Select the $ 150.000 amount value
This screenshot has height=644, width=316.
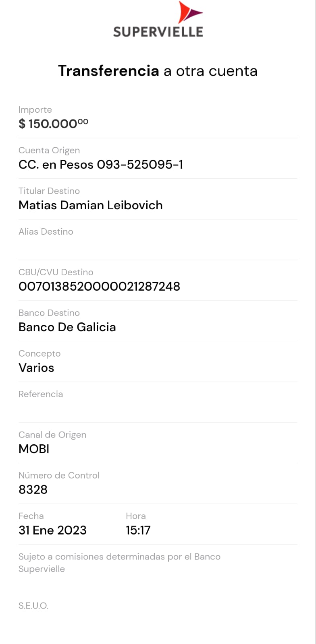point(53,124)
